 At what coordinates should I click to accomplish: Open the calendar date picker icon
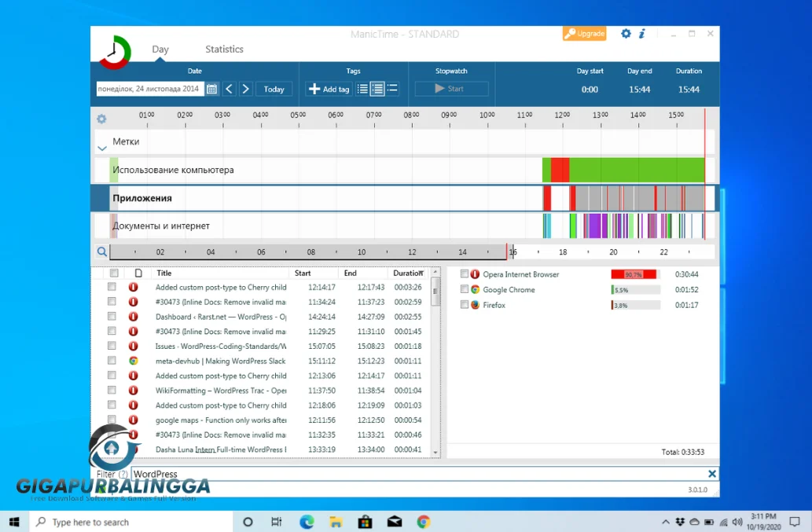[212, 90]
